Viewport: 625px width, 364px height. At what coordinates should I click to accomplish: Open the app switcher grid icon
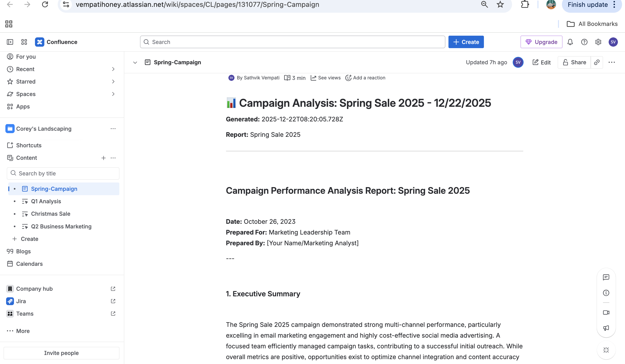(x=24, y=42)
